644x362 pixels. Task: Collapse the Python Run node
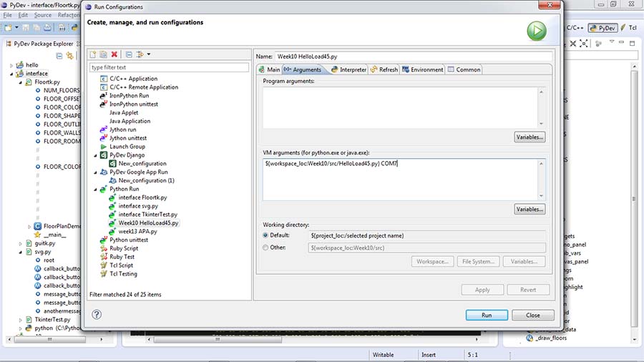(x=95, y=190)
